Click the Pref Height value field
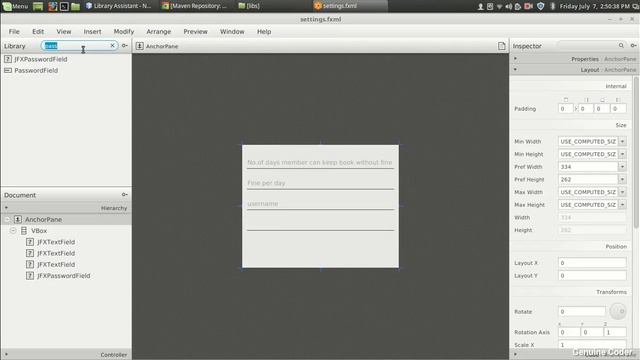Image resolution: width=640 pixels, height=360 pixels. tap(588, 180)
